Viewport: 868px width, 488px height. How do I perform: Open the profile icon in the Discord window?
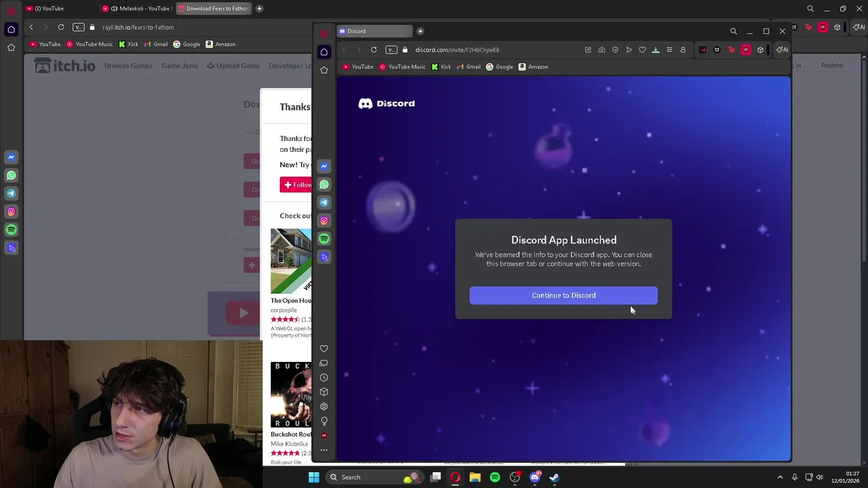683,49
